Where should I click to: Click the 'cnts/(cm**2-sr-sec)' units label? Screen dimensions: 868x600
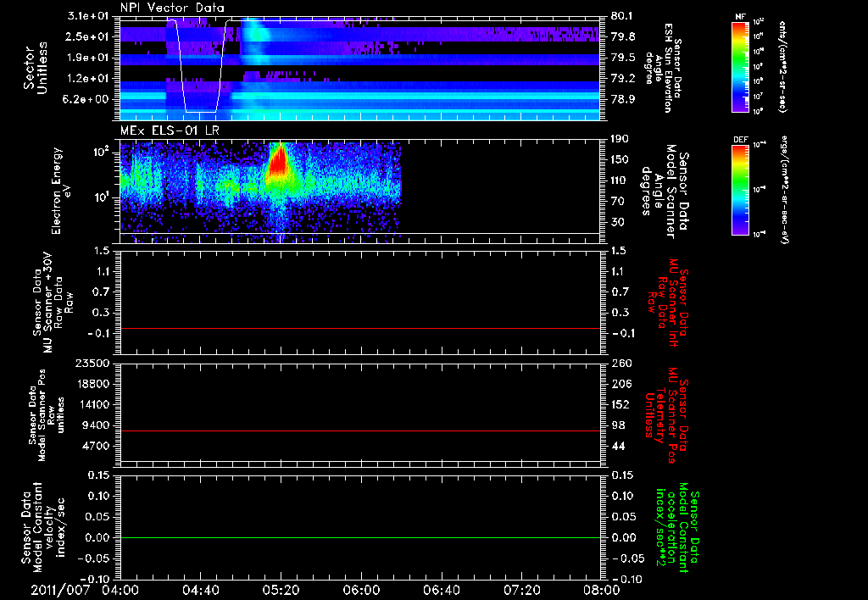pos(782,66)
